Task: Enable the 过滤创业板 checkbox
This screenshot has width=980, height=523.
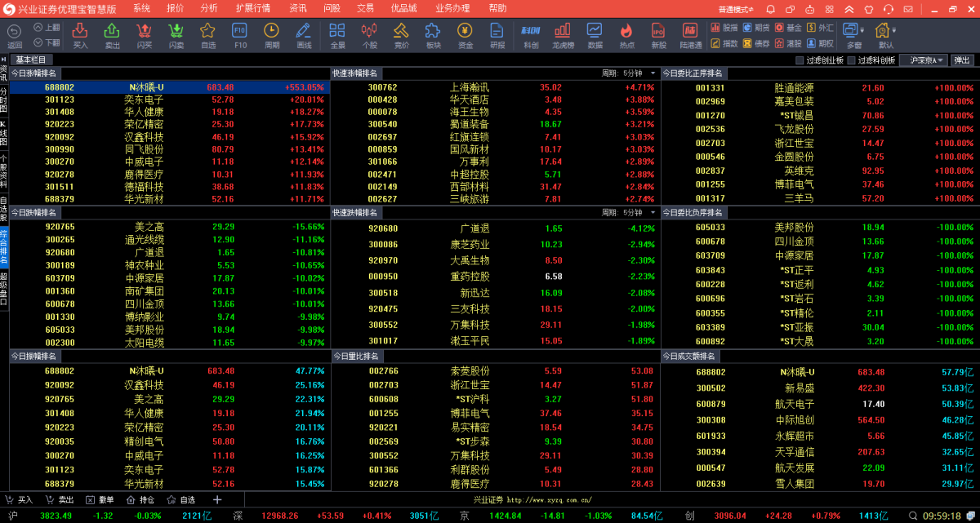Action: [800, 60]
